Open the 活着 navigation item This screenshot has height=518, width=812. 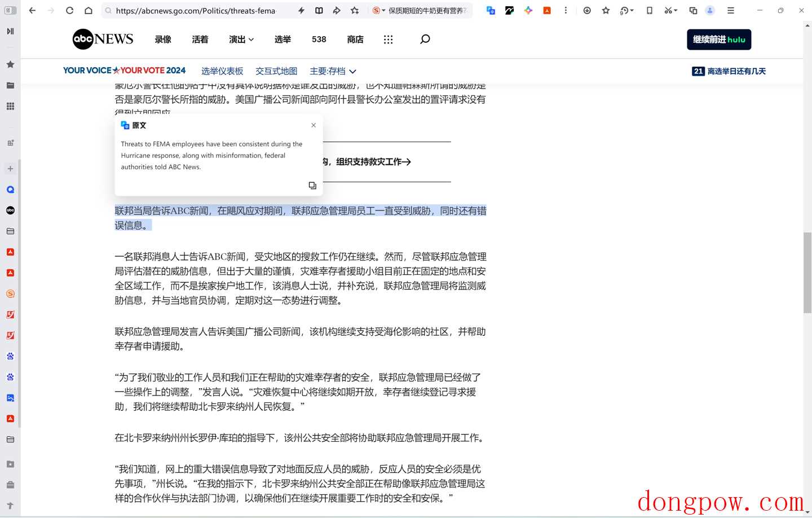(x=200, y=39)
